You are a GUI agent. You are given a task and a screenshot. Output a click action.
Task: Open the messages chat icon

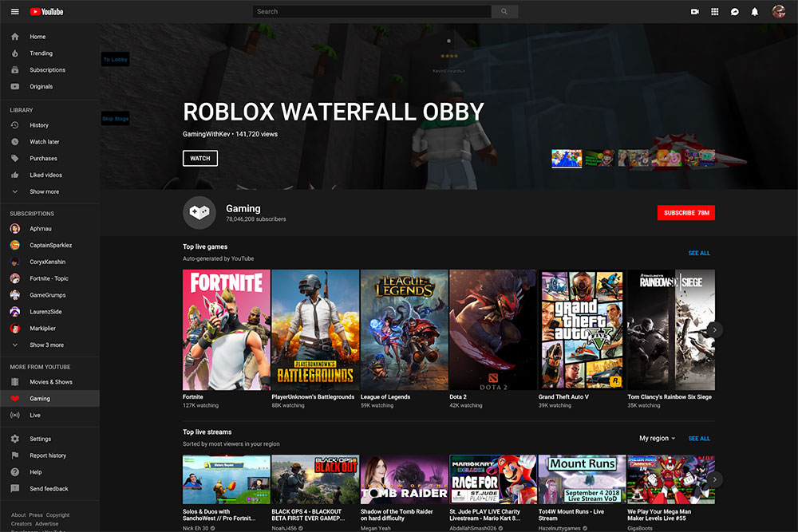pos(734,11)
